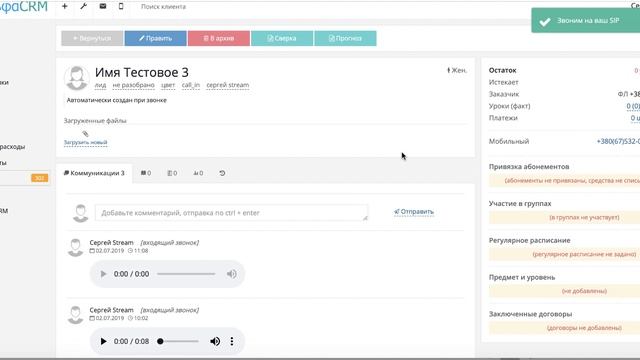Click the 'лид' tag under client name

click(100, 85)
